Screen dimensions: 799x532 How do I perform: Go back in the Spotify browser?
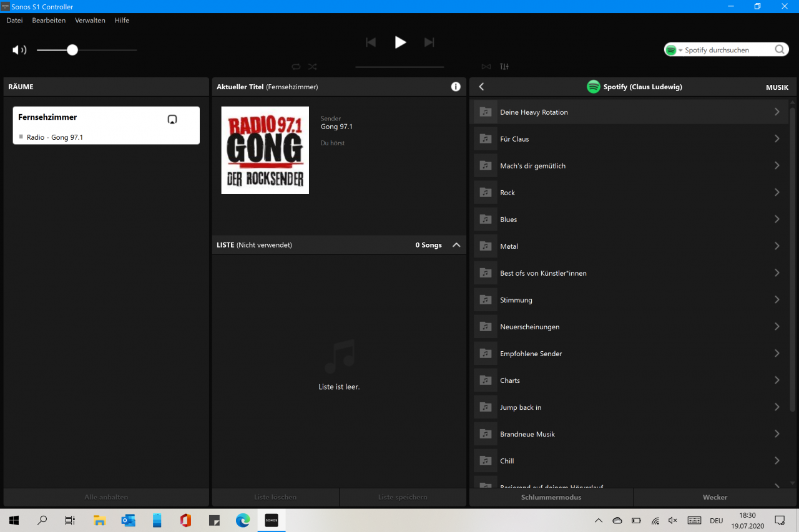[x=481, y=87]
